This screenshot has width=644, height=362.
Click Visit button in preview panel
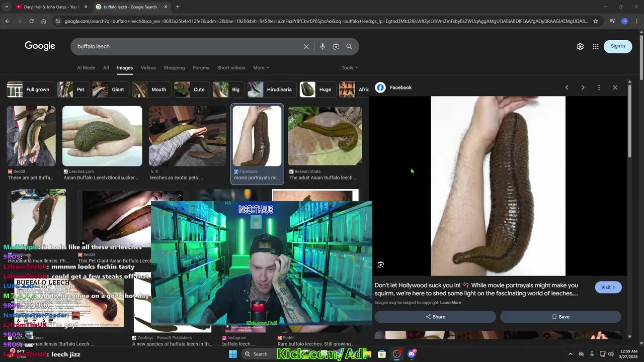point(608,287)
